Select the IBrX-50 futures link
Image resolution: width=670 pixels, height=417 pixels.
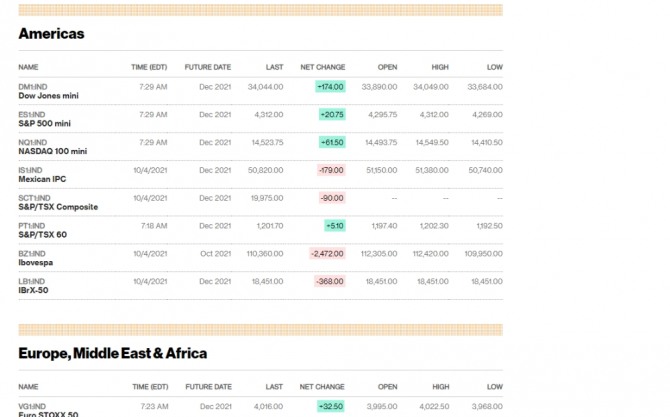click(34, 291)
